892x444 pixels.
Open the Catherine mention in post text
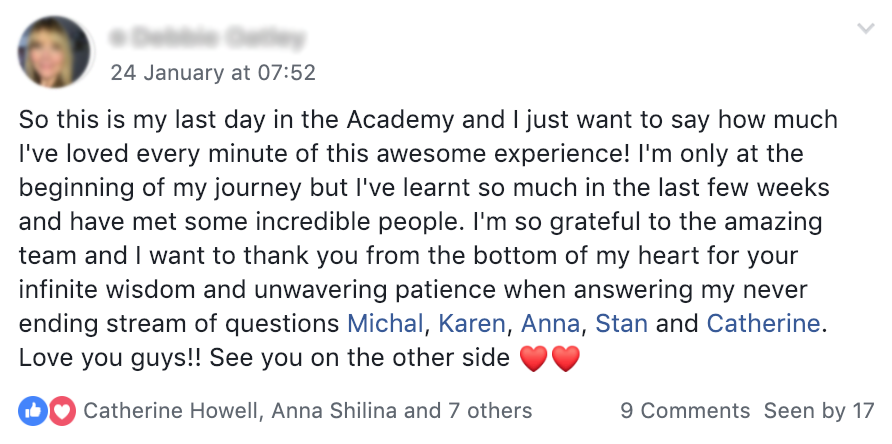point(763,324)
